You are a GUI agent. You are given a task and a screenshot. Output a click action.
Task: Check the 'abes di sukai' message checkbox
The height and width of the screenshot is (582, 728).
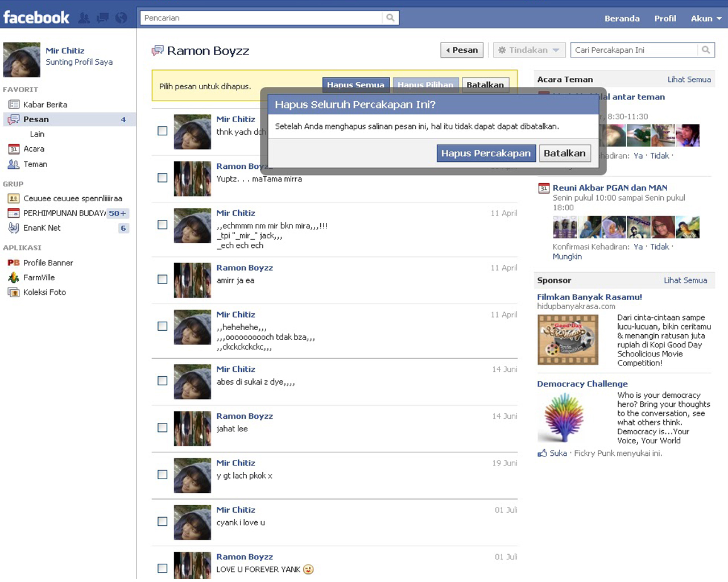click(163, 381)
